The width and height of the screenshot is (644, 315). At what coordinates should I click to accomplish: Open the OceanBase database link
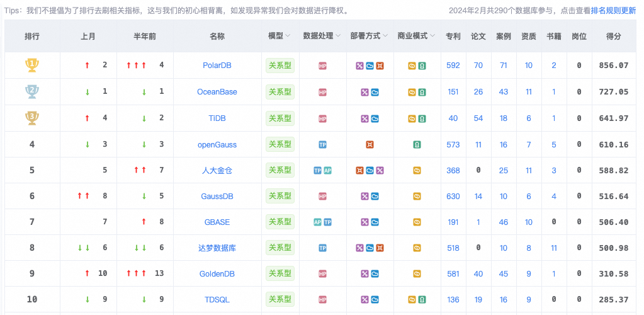(x=217, y=92)
